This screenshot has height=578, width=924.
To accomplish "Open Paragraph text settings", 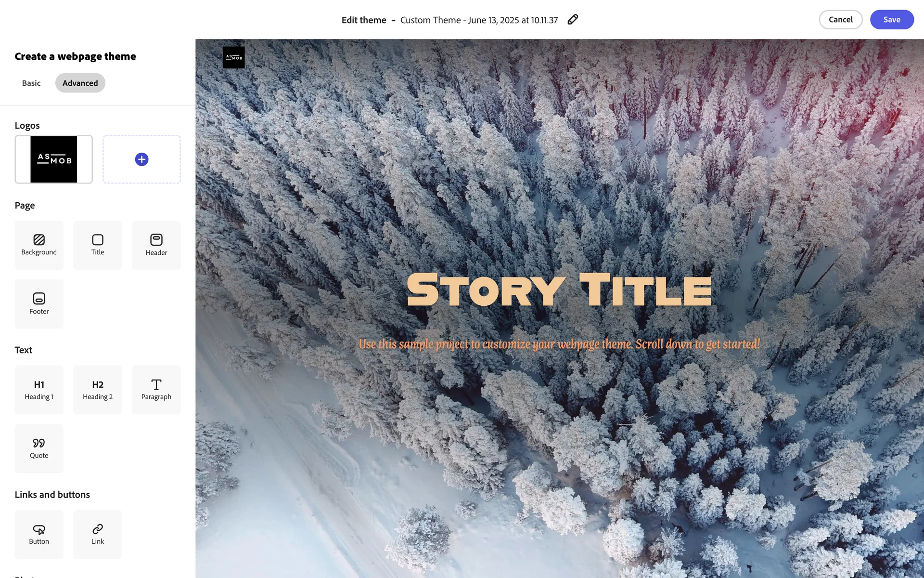I will point(156,390).
